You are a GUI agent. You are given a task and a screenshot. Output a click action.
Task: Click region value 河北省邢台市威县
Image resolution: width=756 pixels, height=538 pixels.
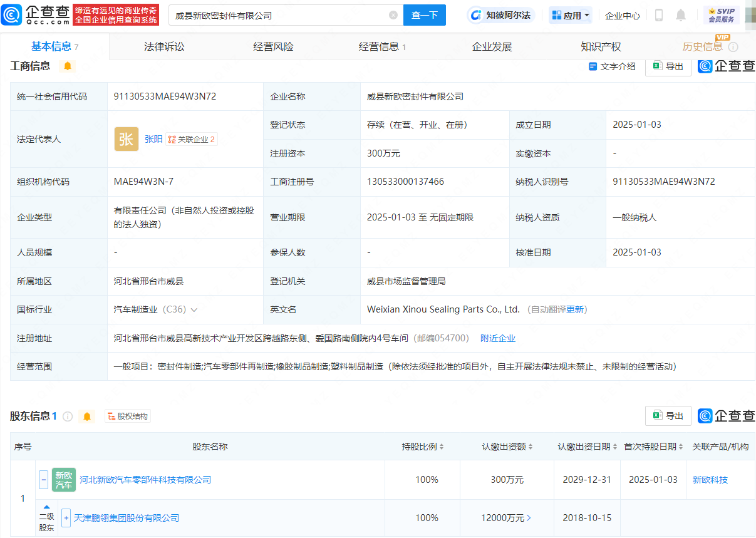click(x=148, y=281)
